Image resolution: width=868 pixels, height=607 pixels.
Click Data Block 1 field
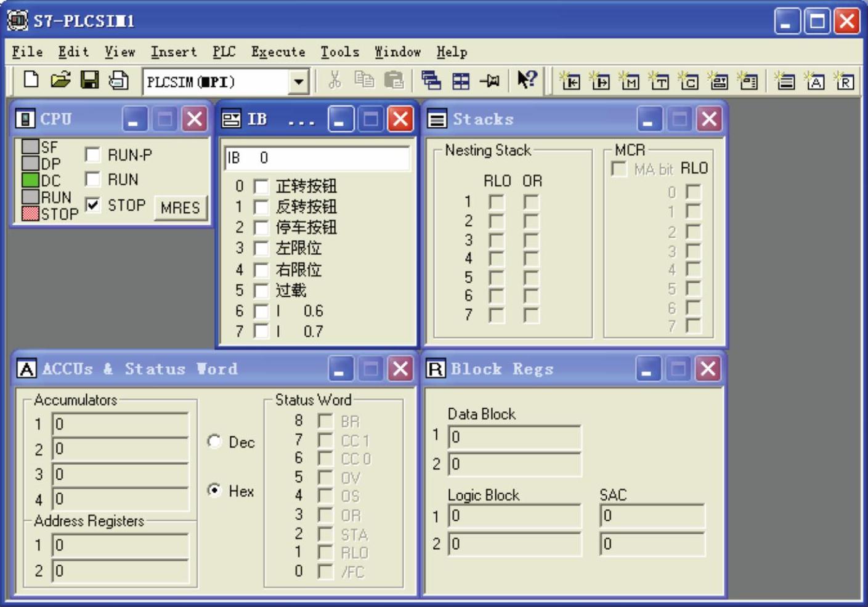point(514,437)
